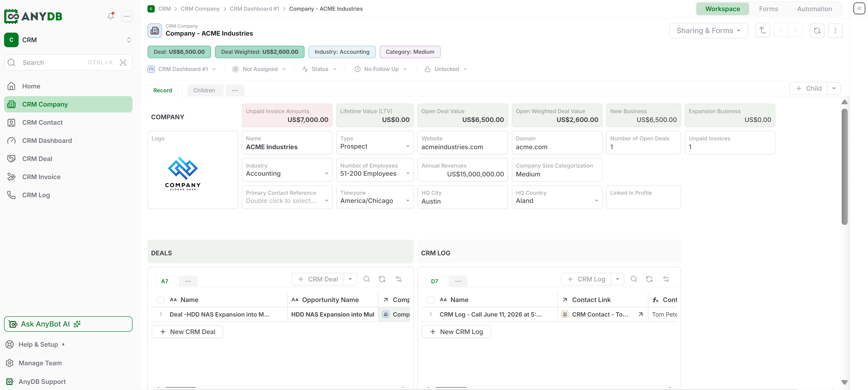Open the Industry Accounting dropdown

287,170
